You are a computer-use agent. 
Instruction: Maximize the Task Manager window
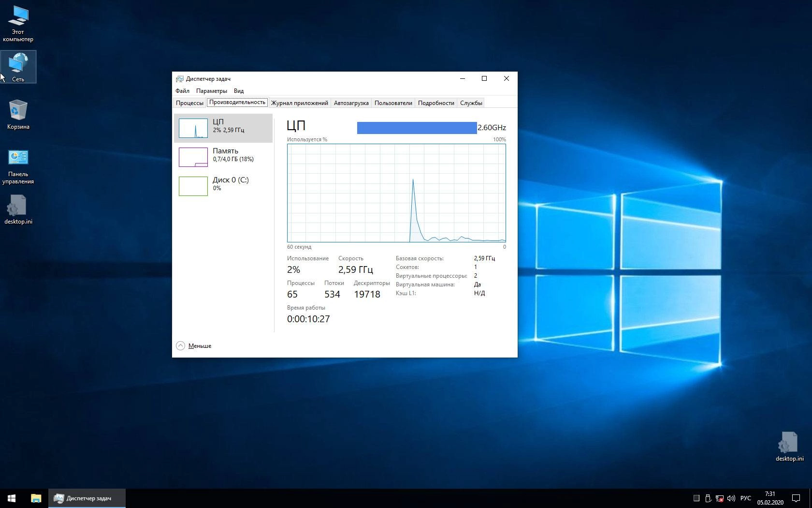click(484, 78)
